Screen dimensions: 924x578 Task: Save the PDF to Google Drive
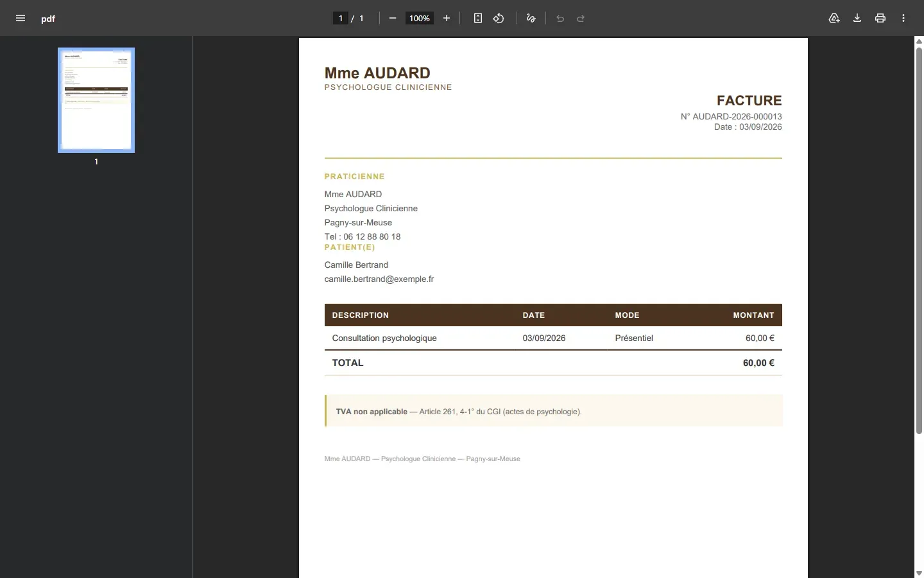tap(834, 18)
